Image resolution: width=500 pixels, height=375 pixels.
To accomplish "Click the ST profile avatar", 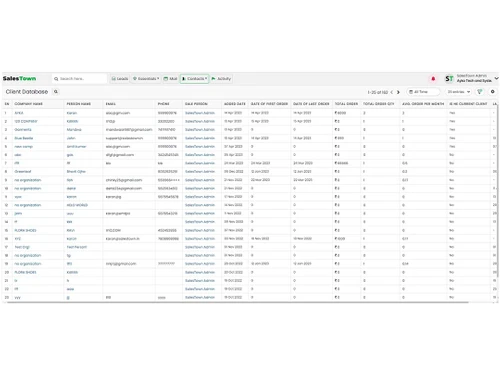I will [x=449, y=79].
